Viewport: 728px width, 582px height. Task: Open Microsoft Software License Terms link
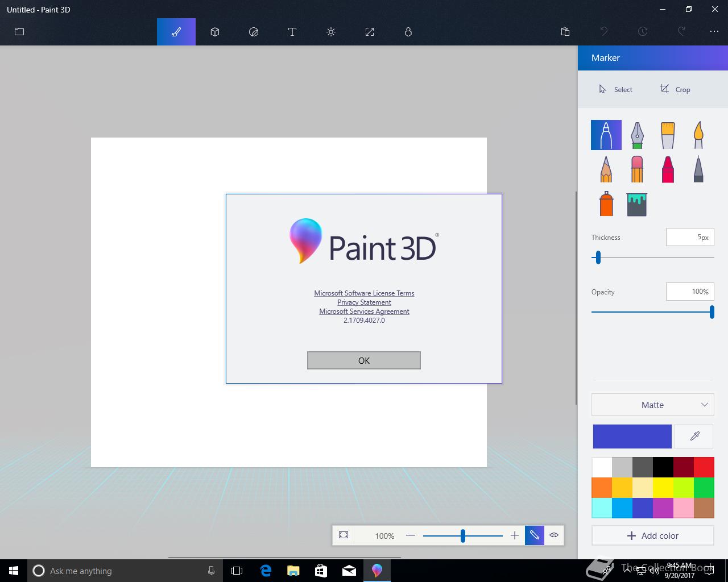click(364, 293)
